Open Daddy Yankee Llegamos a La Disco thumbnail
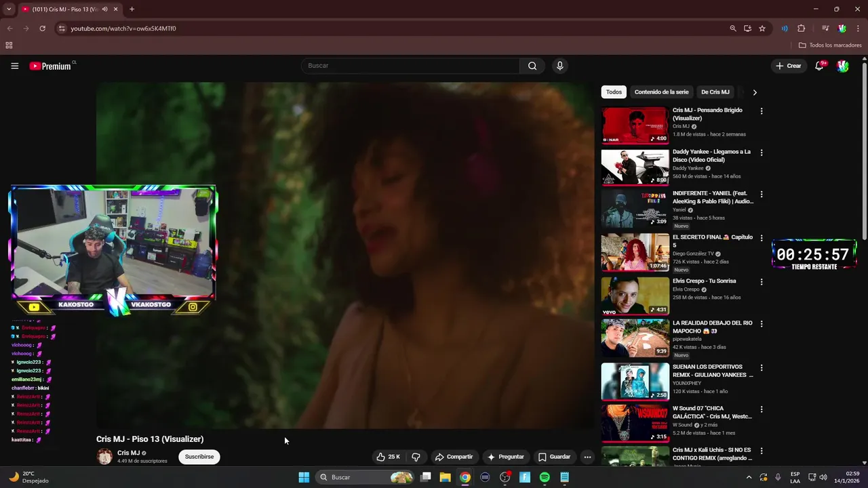 click(635, 167)
